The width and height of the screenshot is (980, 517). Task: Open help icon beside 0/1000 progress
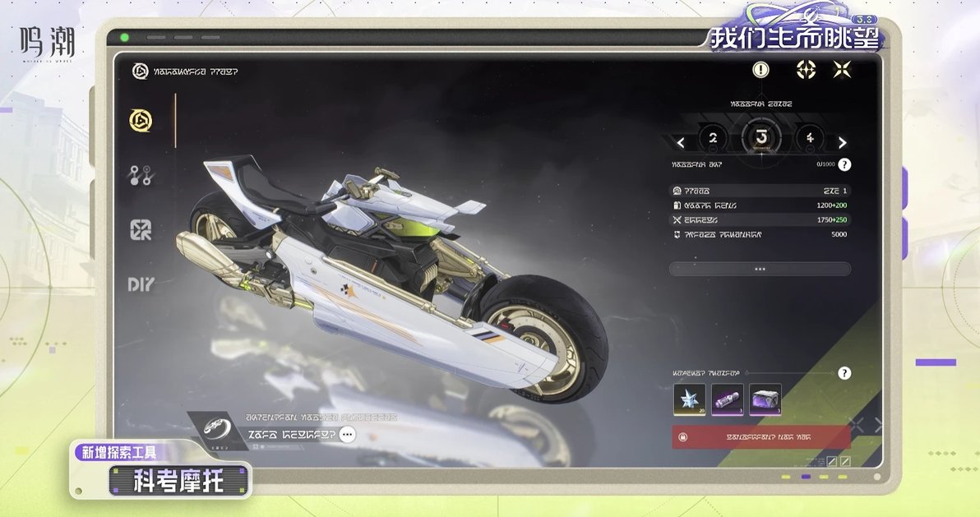tap(844, 164)
